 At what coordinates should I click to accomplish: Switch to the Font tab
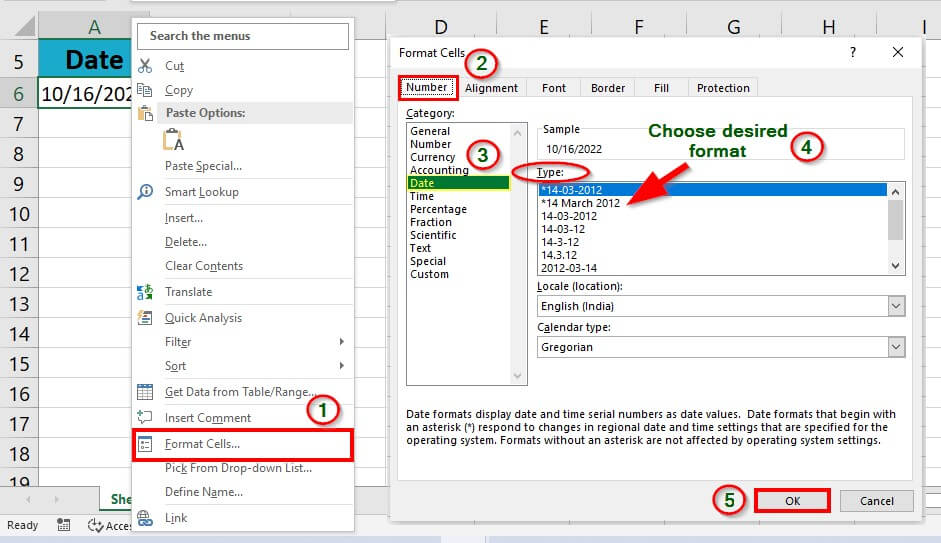click(x=553, y=88)
